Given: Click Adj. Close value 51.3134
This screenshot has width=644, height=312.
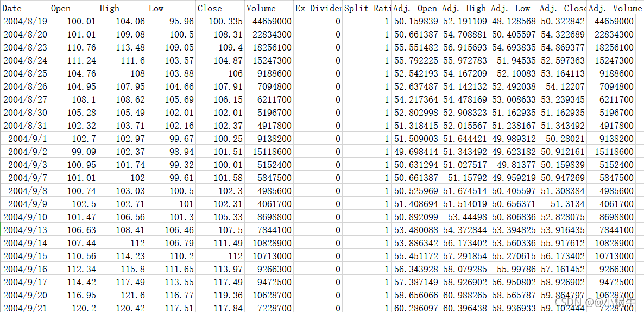Looking at the screenshot, I should [563, 204].
